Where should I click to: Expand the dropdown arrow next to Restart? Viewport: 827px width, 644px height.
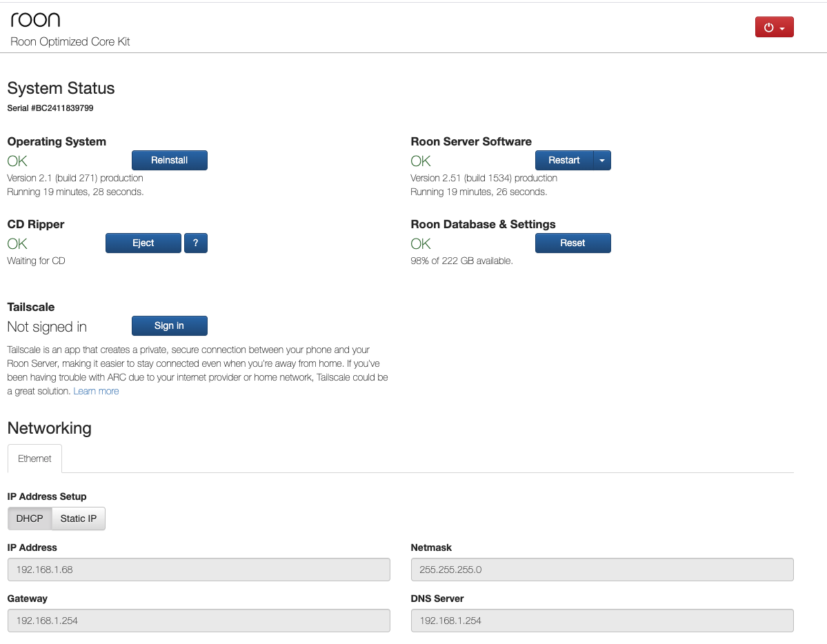click(601, 160)
